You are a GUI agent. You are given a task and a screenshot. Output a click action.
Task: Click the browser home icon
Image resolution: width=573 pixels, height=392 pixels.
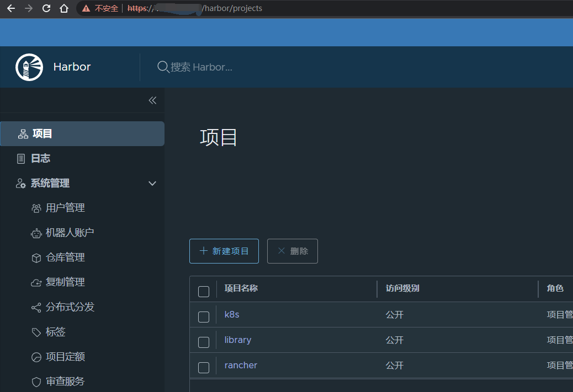coord(64,8)
